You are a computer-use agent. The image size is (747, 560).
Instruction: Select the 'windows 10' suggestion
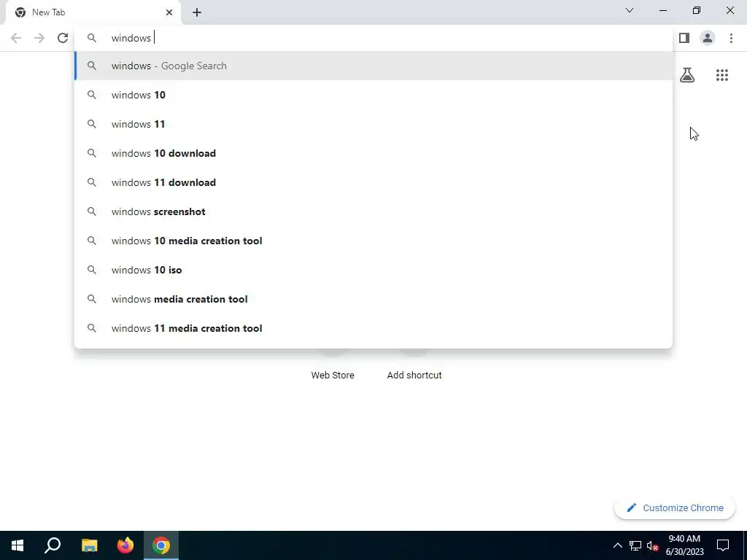tap(373, 95)
